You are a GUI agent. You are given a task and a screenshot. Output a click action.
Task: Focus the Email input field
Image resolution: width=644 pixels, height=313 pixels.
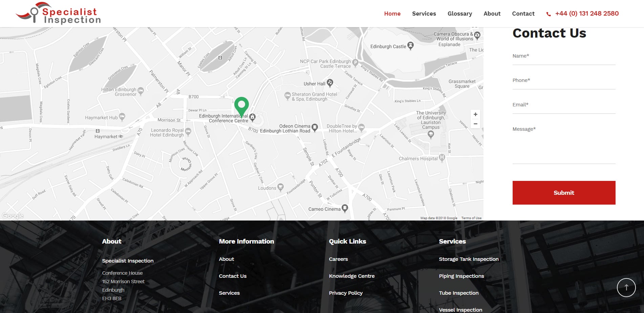tap(564, 105)
